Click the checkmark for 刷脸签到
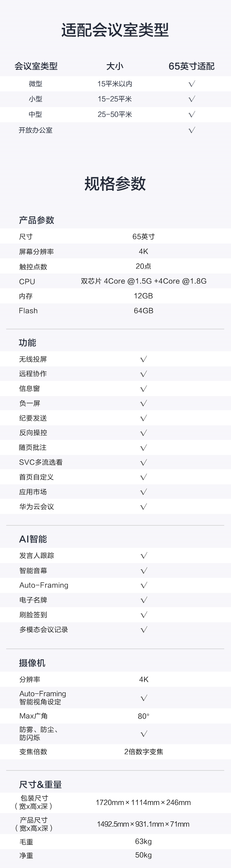 point(144,615)
